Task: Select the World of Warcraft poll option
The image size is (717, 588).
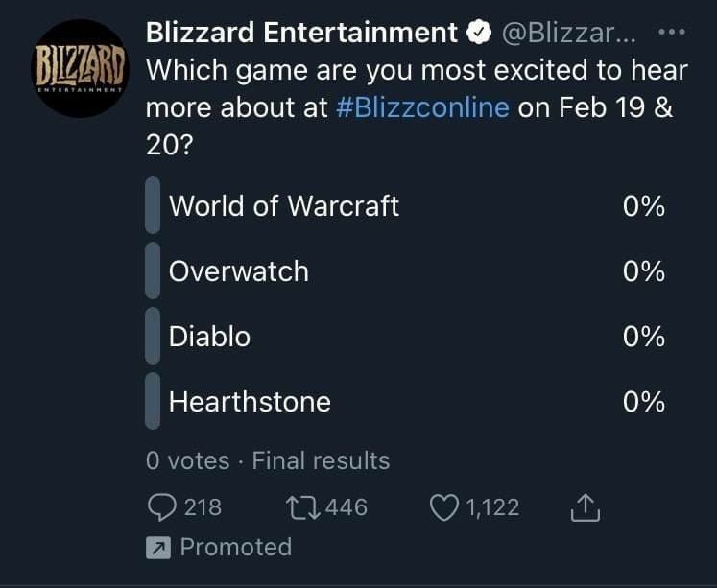Action: point(284,205)
